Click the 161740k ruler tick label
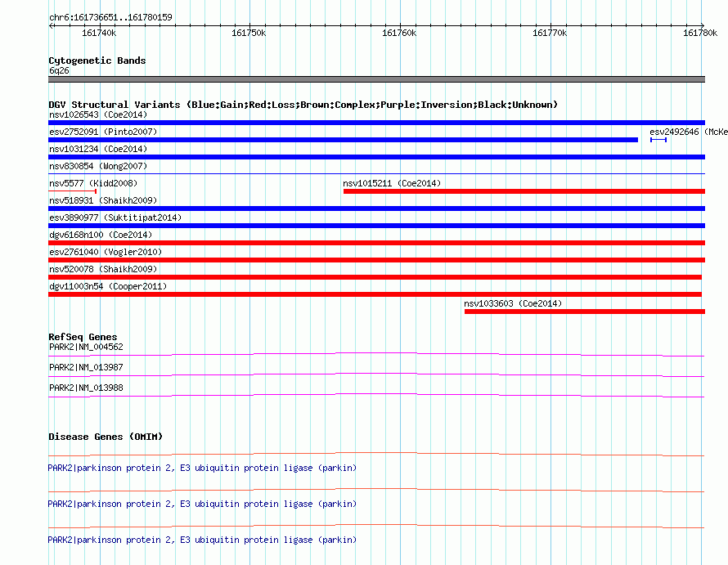The image size is (728, 565). click(99, 33)
